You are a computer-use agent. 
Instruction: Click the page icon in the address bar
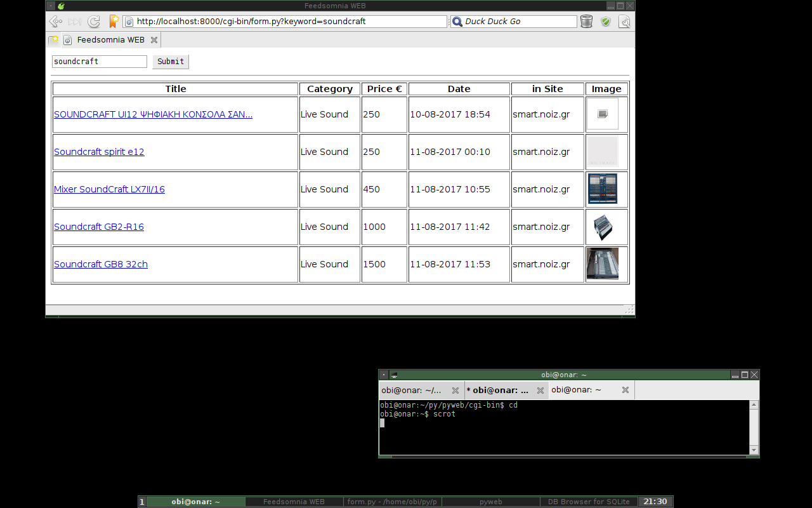[129, 22]
